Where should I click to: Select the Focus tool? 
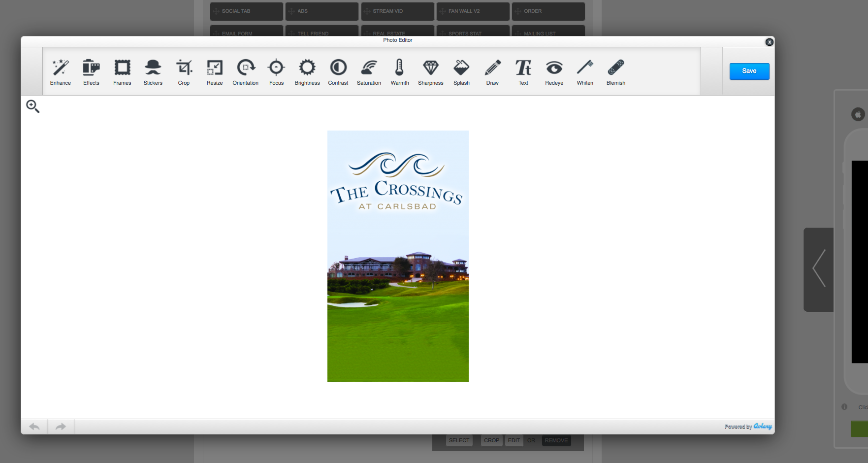coord(276,71)
